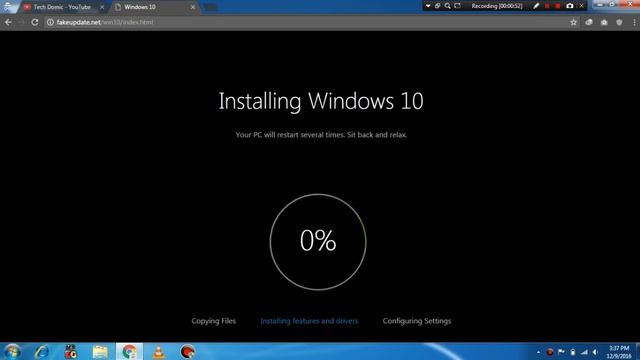Open Action Center flag in system tray
This screenshot has width=640, height=360.
pos(561,352)
